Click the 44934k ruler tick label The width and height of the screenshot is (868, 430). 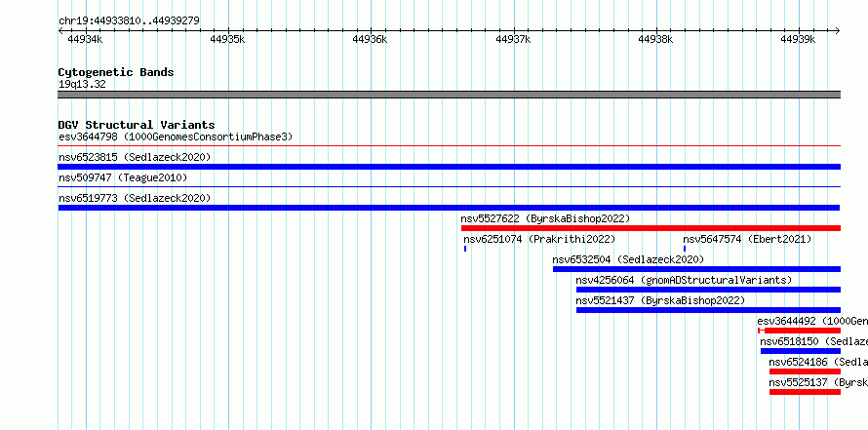(x=85, y=39)
